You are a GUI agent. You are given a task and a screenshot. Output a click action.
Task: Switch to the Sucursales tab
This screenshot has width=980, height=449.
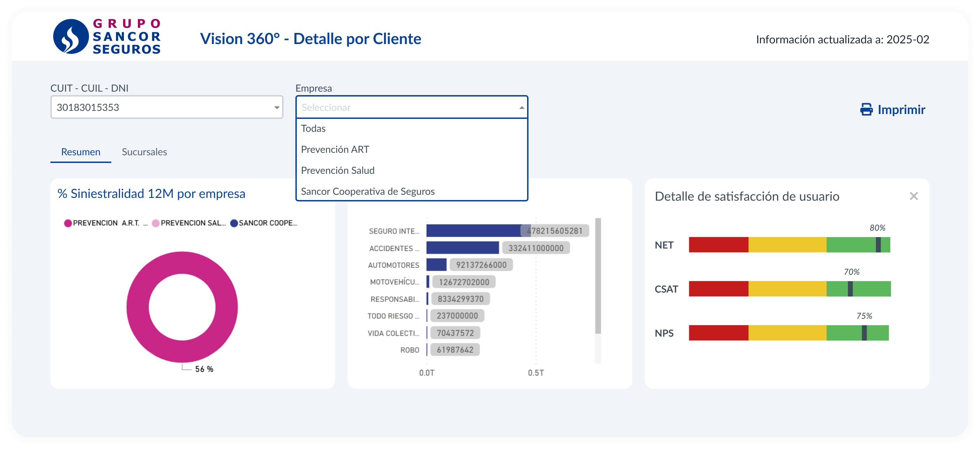pyautogui.click(x=144, y=152)
